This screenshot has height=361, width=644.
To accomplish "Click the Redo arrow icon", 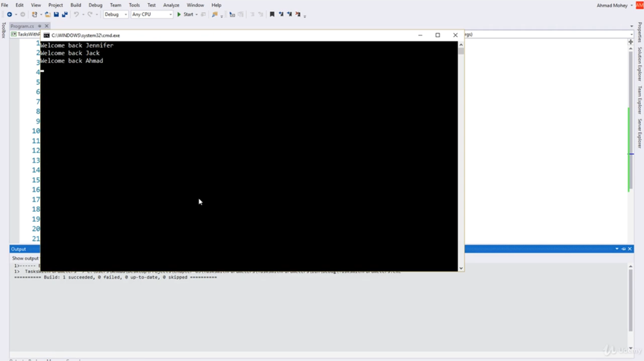I will pyautogui.click(x=89, y=14).
